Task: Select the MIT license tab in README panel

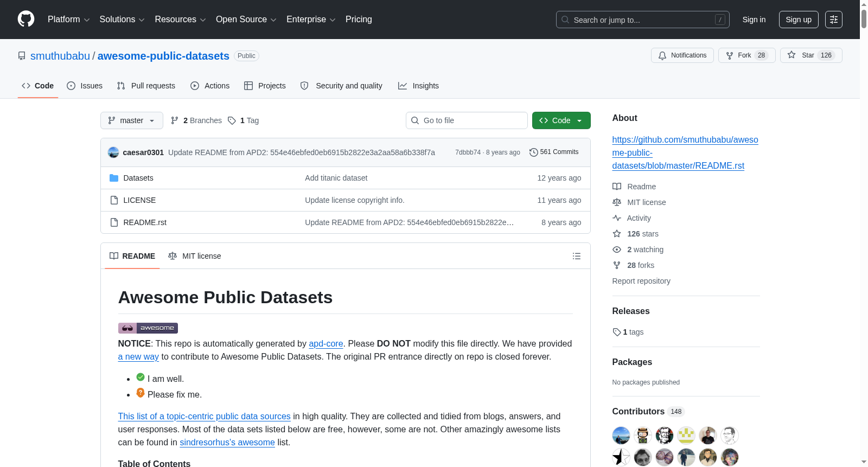Action: tap(195, 256)
